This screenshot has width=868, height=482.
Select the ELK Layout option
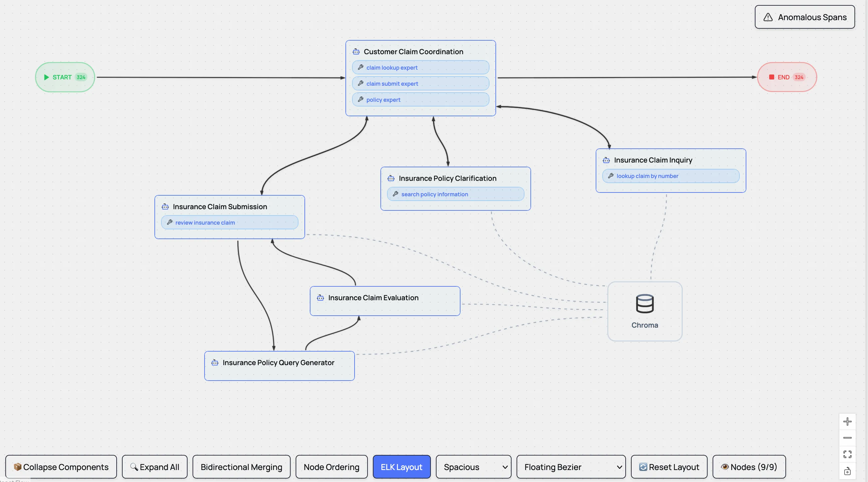pyautogui.click(x=401, y=467)
